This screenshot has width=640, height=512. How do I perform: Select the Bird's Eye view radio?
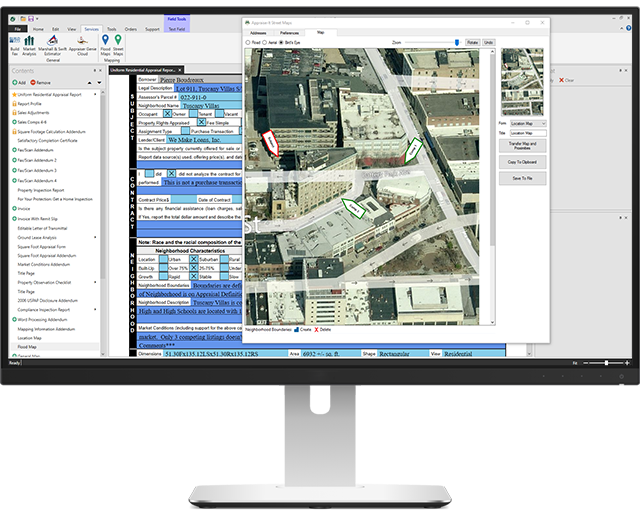click(281, 42)
